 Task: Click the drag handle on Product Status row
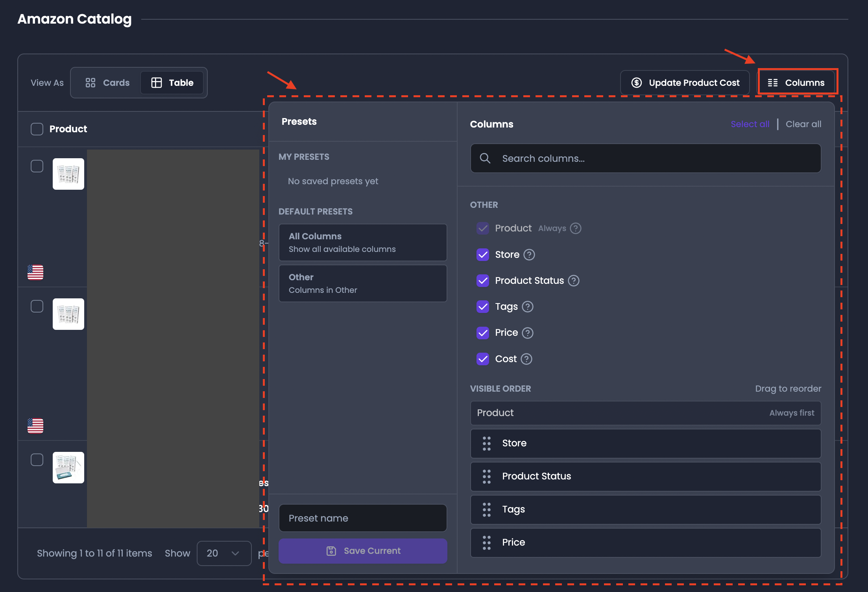click(487, 477)
